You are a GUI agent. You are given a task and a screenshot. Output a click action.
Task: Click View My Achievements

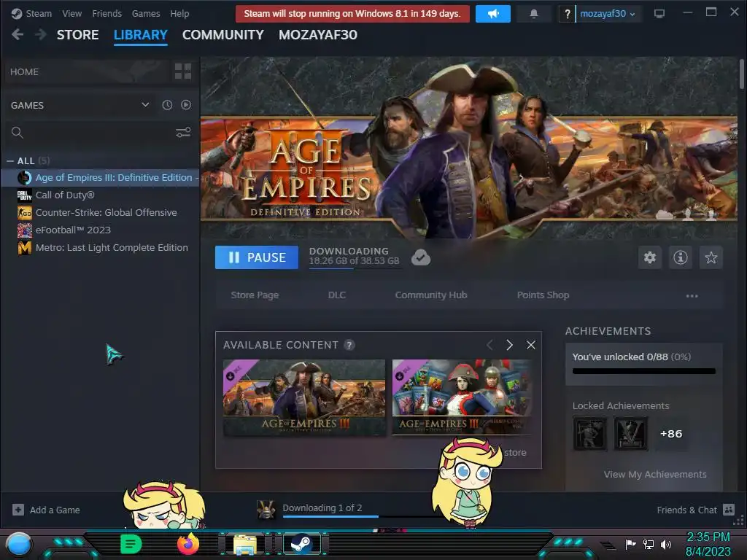point(655,474)
